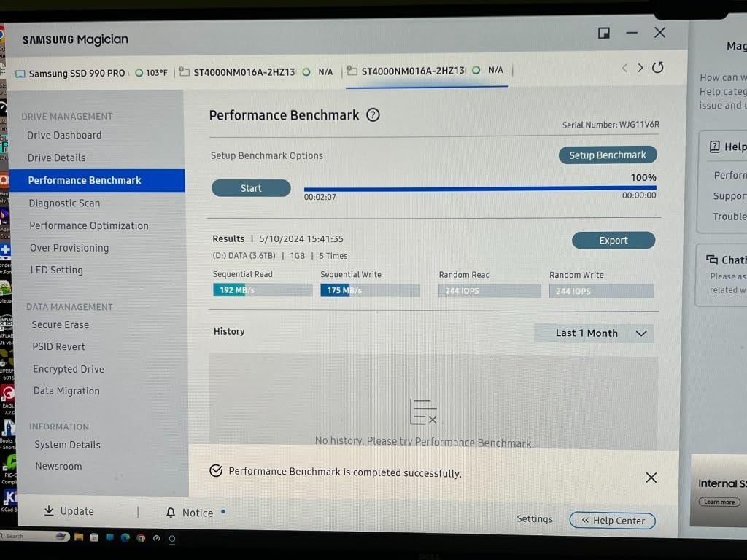Click the Random Write 244 IOPS bar

[x=601, y=291]
